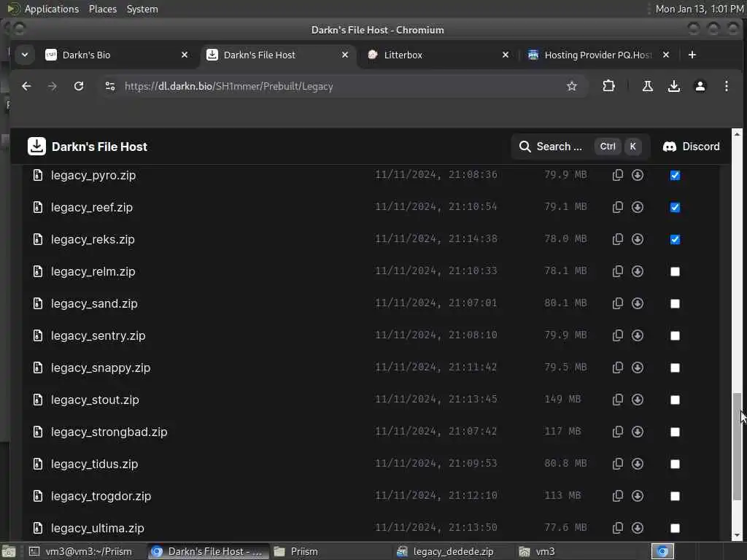747x560 pixels.
Task: Uncheck the legacy_reks.zip checkbox
Action: [675, 239]
